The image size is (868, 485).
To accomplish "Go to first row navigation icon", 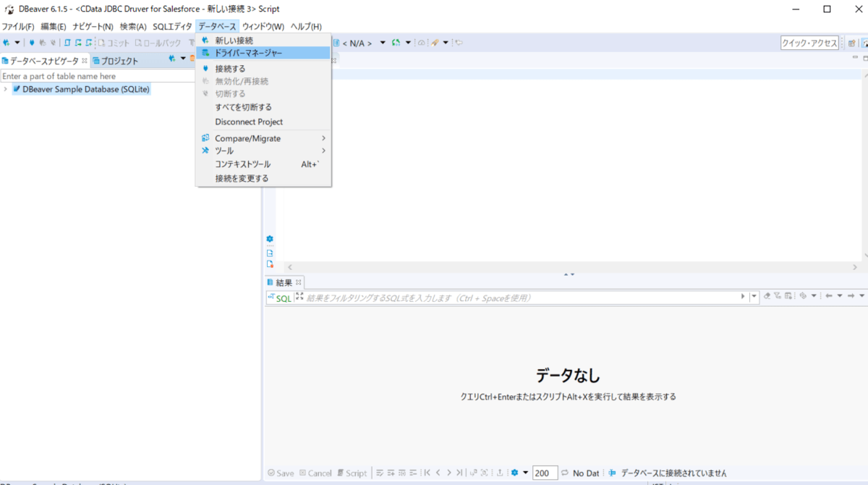I will tap(427, 473).
